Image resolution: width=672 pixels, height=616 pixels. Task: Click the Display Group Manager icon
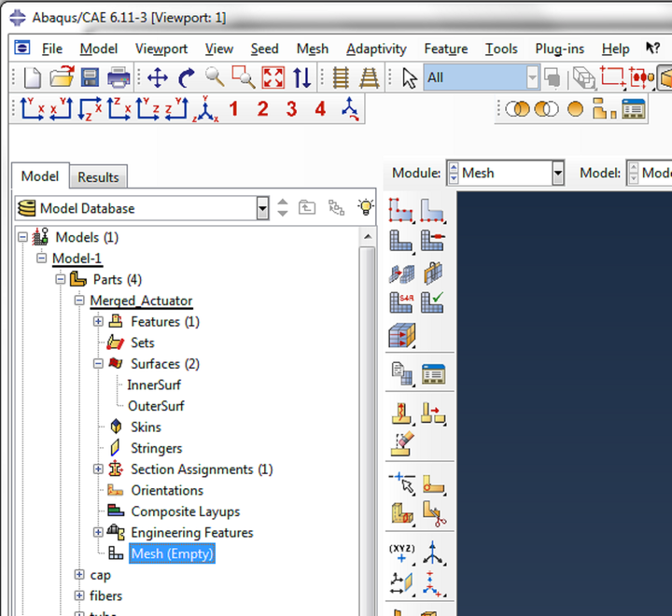pyautogui.click(x=634, y=109)
